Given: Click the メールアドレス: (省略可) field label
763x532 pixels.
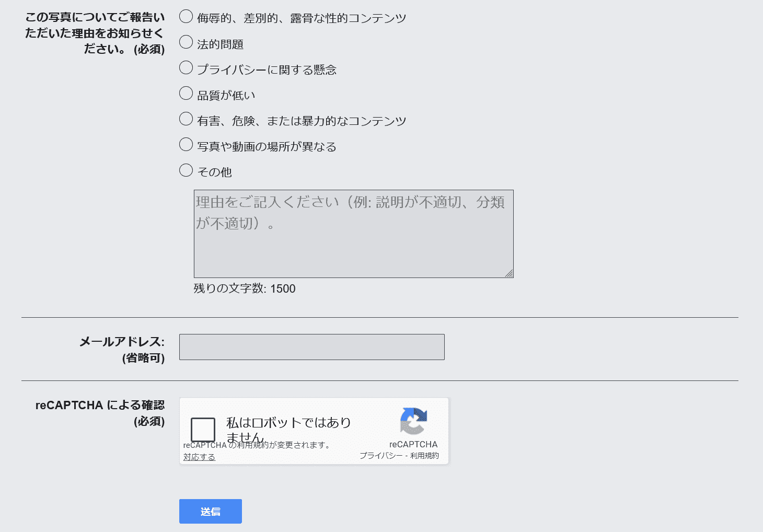Looking at the screenshot, I should (x=122, y=349).
